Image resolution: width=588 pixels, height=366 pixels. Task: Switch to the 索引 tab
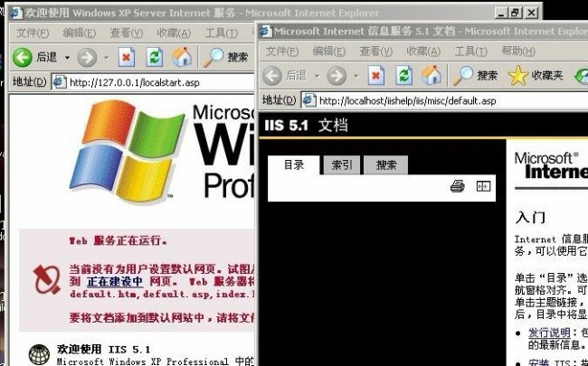343,164
